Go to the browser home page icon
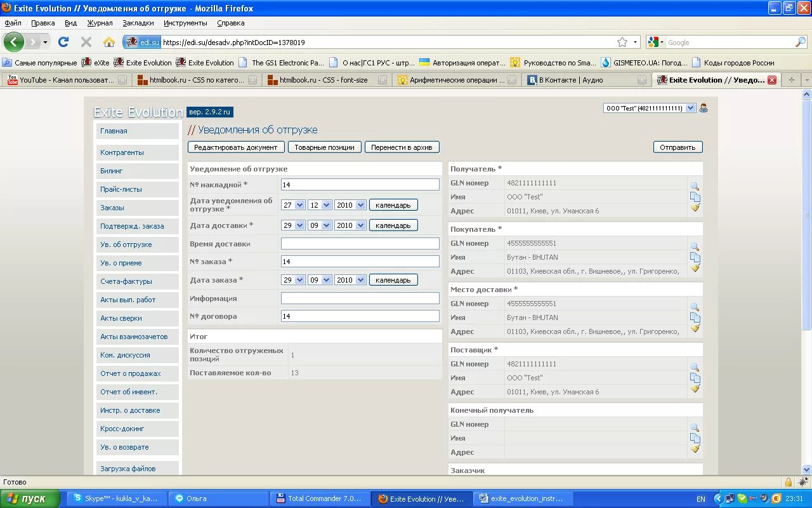Image resolution: width=812 pixels, height=508 pixels. coord(109,42)
